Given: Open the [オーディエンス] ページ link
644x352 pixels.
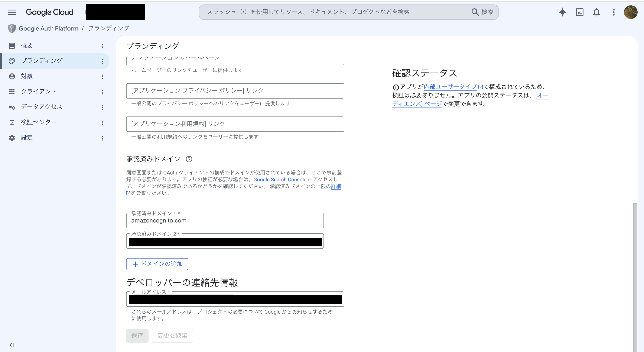Looking at the screenshot, I should click(x=417, y=104).
